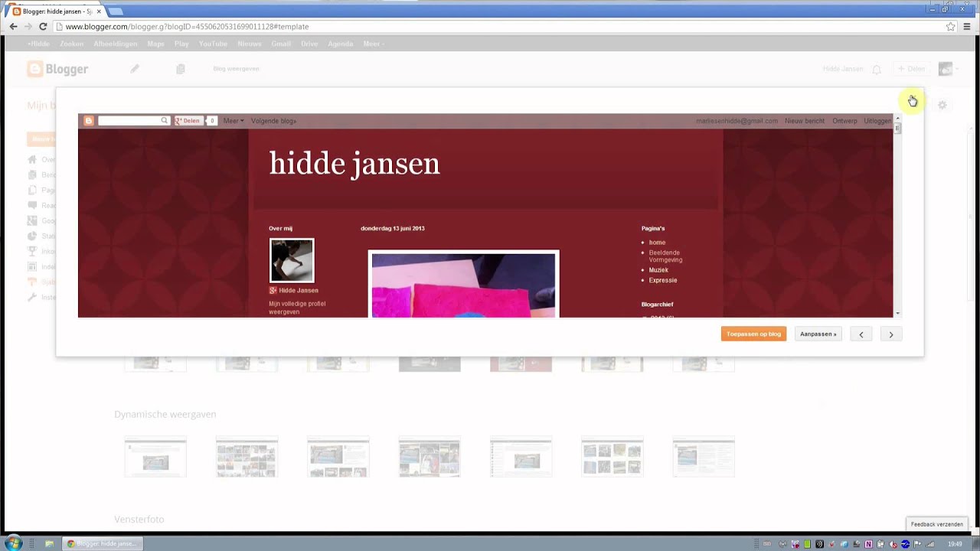This screenshot has height=551, width=980.
Task: Open the Muziek page link
Action: [x=658, y=270]
